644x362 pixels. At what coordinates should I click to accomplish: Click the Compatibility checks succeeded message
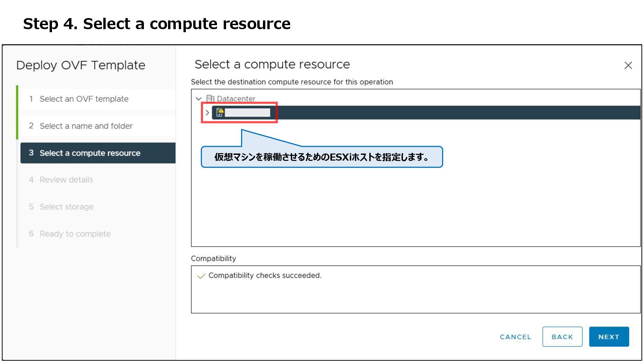click(265, 276)
